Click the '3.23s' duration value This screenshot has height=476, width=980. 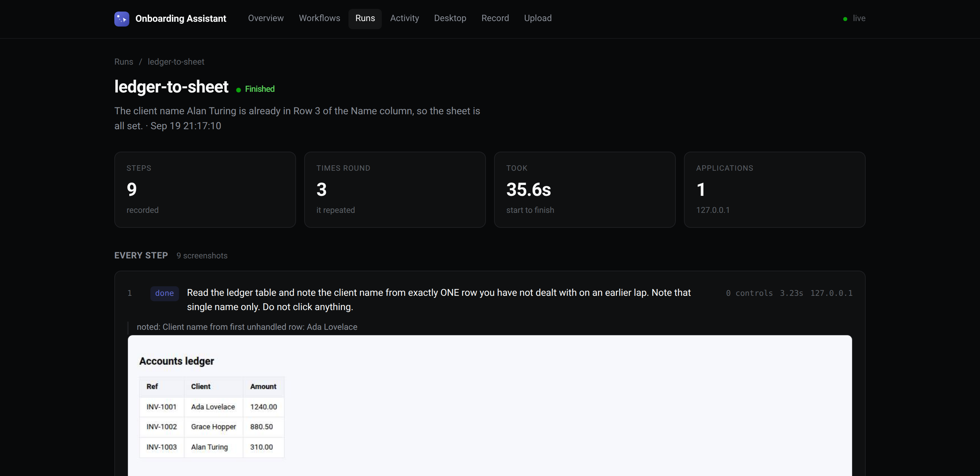coord(791,293)
